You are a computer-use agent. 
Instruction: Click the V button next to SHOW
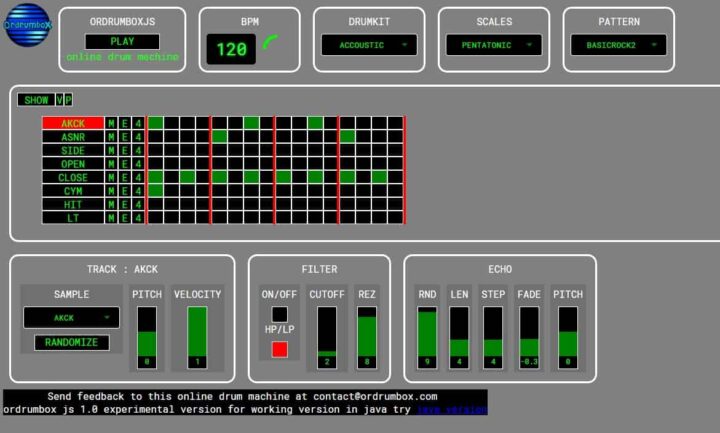[60, 100]
